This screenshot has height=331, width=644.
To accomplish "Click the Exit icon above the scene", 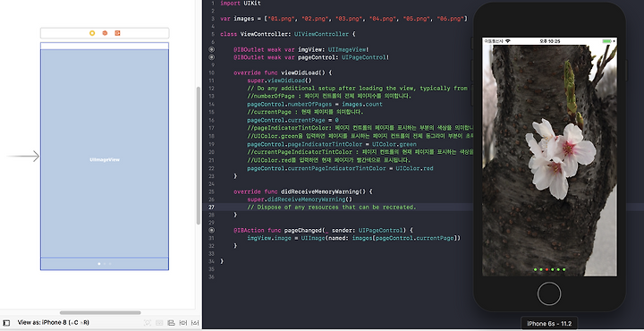I will pos(117,33).
